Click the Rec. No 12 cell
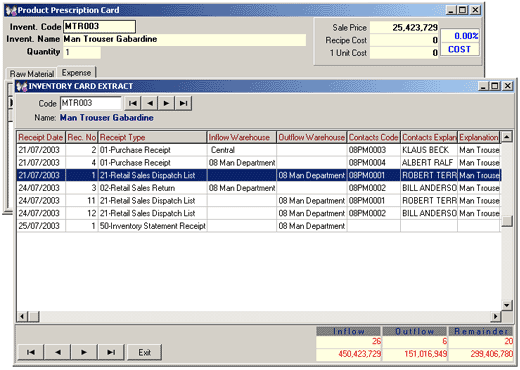The width and height of the screenshot is (520, 370). click(82, 213)
